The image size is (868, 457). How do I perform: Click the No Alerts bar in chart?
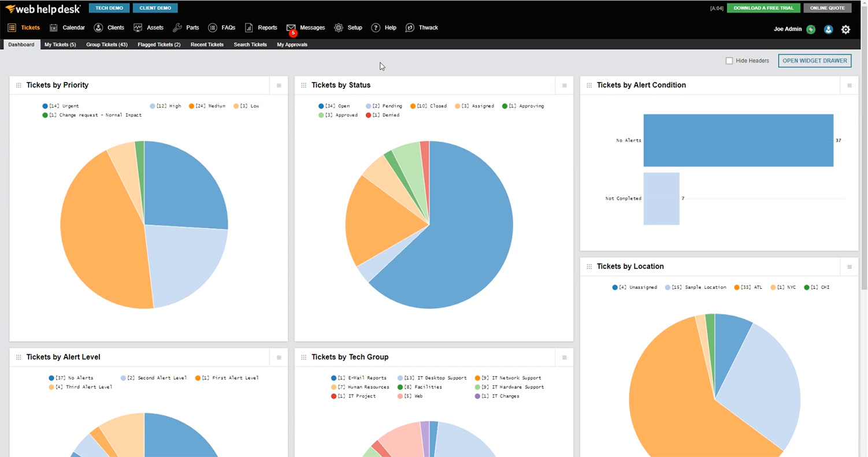click(x=738, y=140)
